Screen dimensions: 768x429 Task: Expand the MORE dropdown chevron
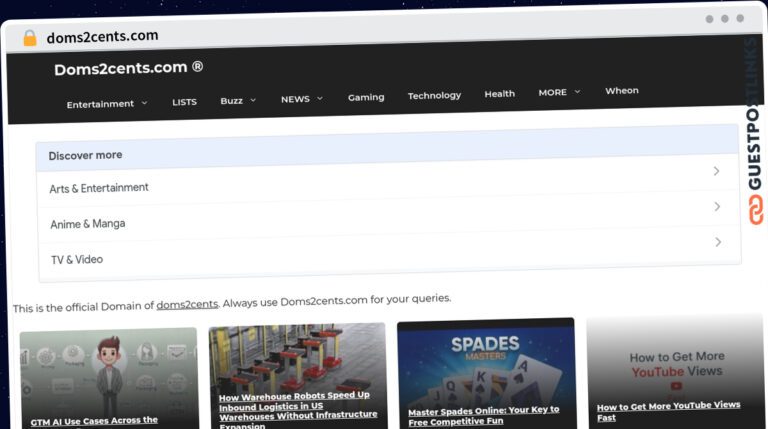(x=577, y=92)
